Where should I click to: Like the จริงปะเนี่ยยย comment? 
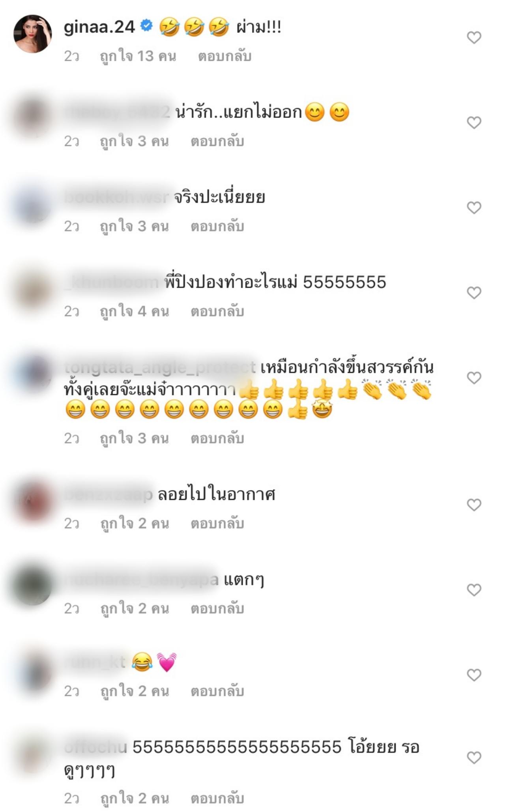point(474,208)
